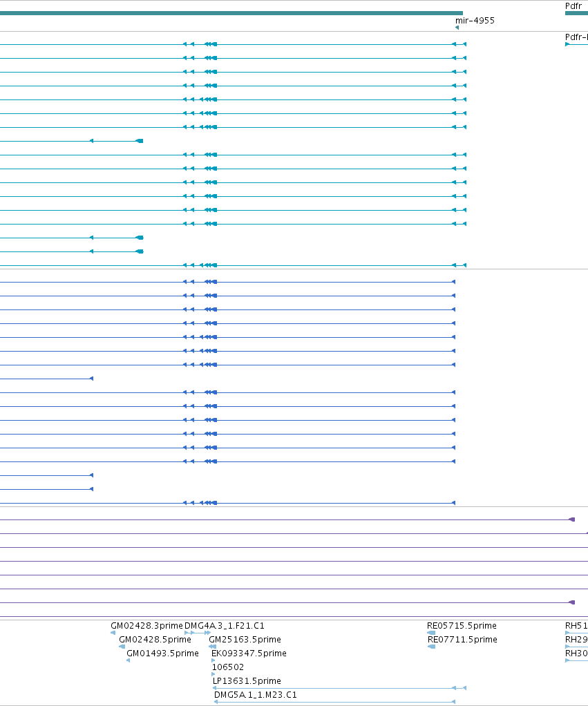Click the GM01493.5prime EST label
This screenshot has width=588, height=706.
162,653
